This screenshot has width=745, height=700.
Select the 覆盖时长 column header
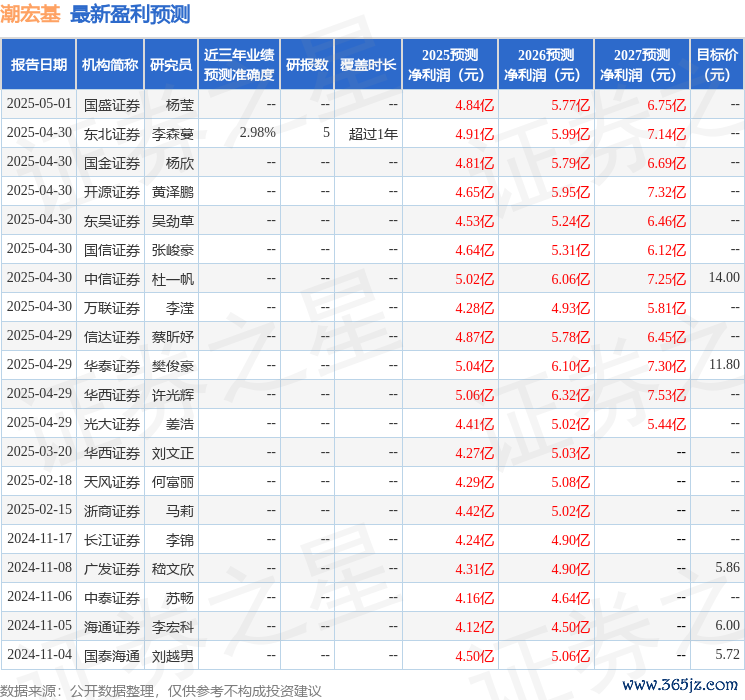tap(368, 65)
